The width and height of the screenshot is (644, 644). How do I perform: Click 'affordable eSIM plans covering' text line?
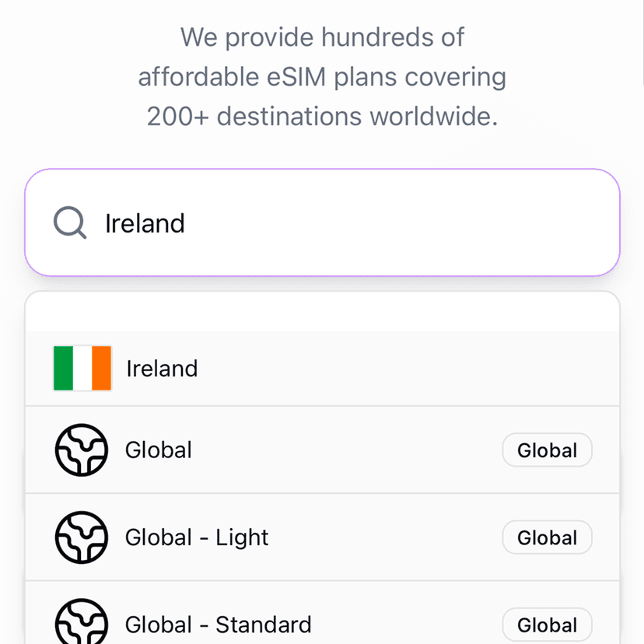[322, 77]
